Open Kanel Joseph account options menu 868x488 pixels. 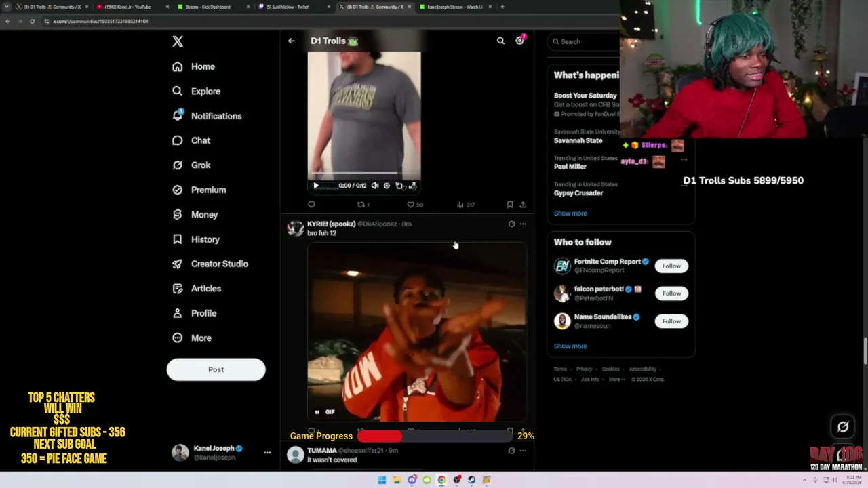267,452
